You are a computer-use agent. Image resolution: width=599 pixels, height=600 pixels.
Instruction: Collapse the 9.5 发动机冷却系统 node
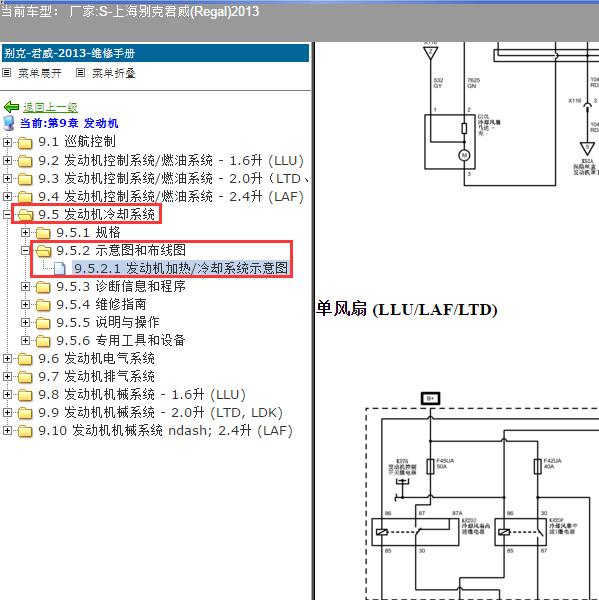[x=7, y=214]
